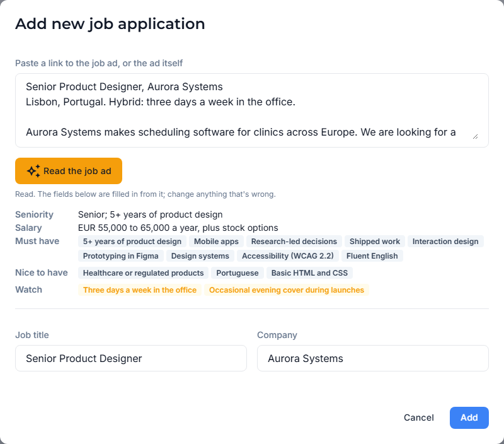This screenshot has height=444, width=504.
Task: Click the "Paste a link to the job ad" label
Action: 67,63
